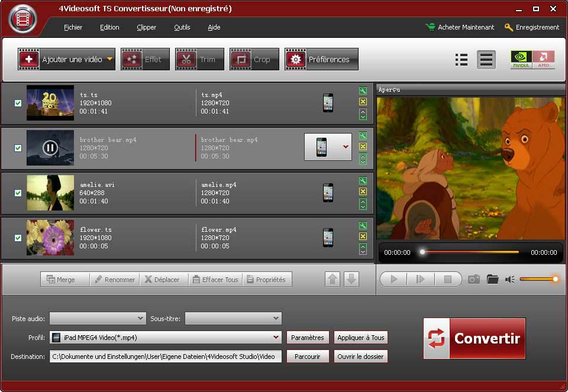Viewport: 568px width, 392px height.
Task: Remove ts.ts with its yellow X icon
Action: 363,102
